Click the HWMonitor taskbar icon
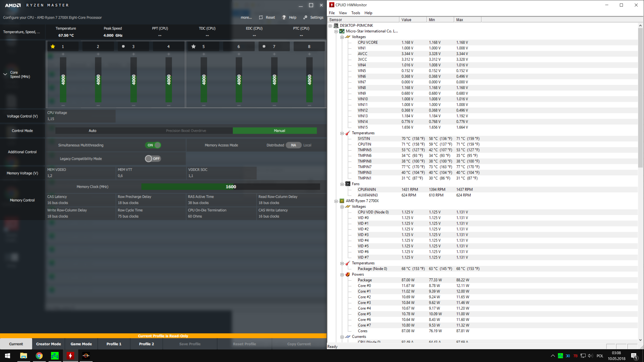Screen dimensions: 644x362 point(70,356)
